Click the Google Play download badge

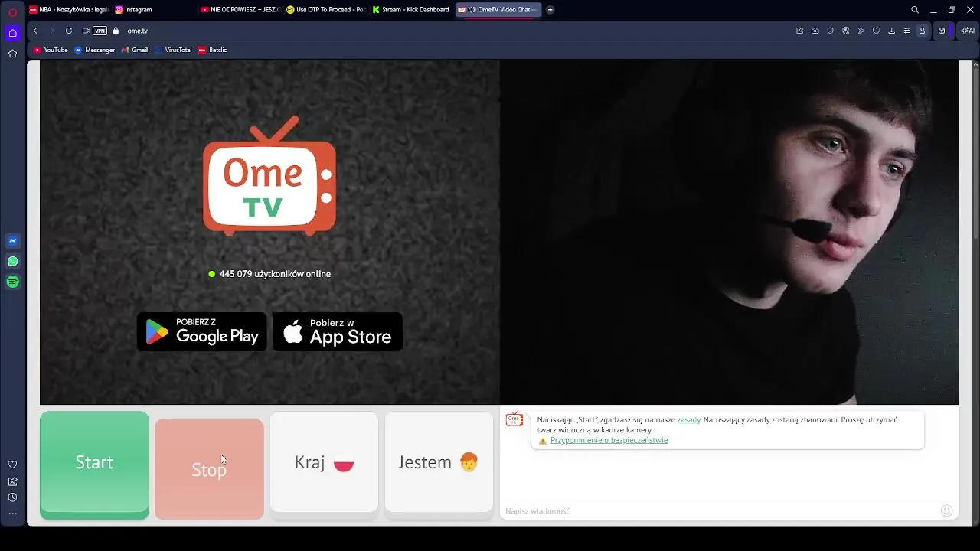[x=202, y=331]
